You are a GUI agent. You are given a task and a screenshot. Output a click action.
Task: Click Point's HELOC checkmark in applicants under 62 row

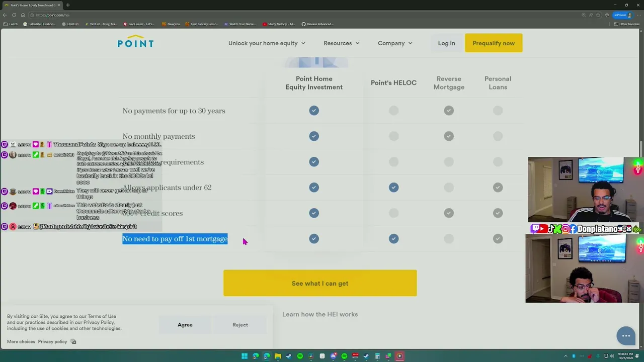393,188
